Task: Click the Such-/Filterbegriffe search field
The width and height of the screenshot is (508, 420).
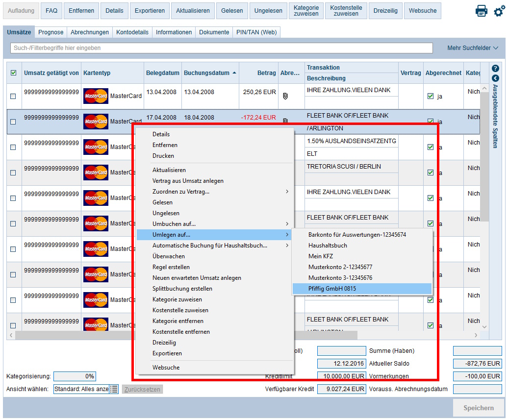Action: [221, 48]
